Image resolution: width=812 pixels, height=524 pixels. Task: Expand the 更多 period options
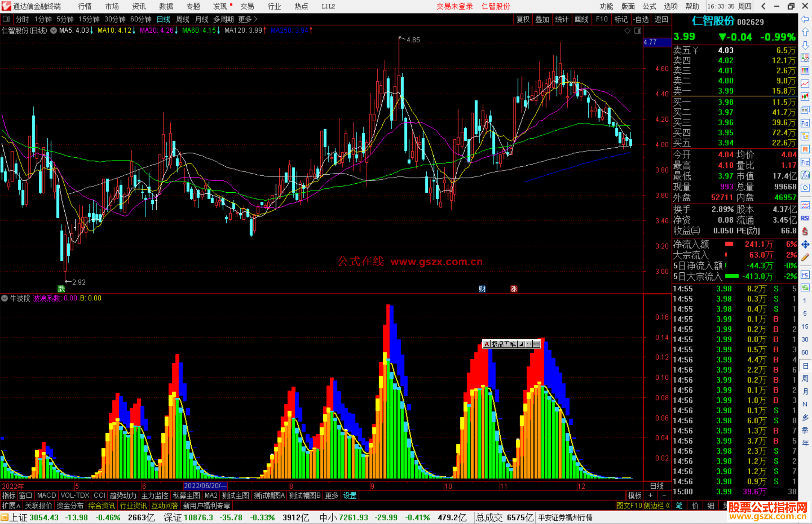(x=247, y=19)
